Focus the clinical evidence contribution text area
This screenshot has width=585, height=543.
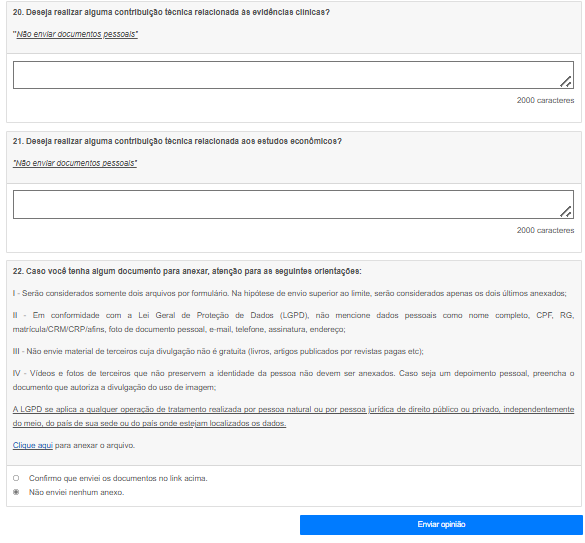coord(293,75)
